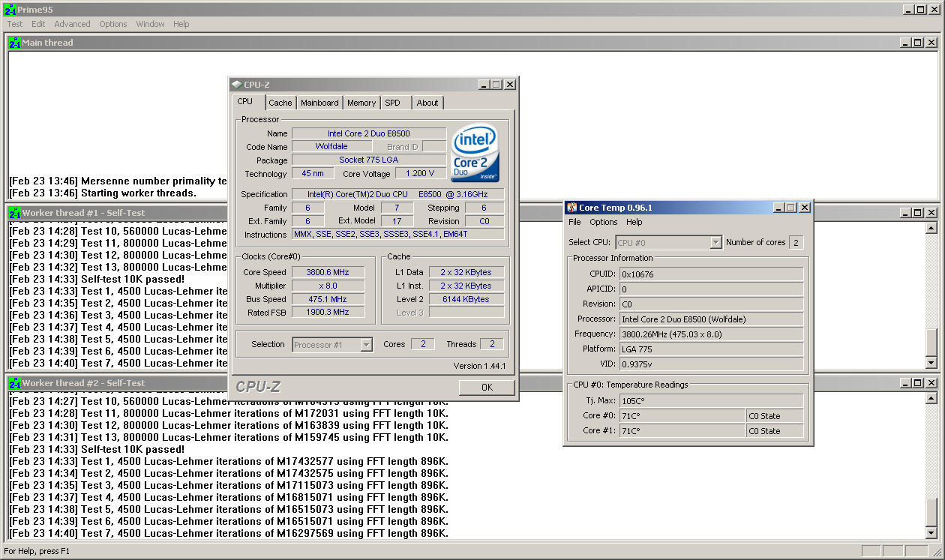The image size is (945, 560).
Task: Click the Version 1.44.1 label in CPU-Z
Action: pyautogui.click(x=479, y=366)
